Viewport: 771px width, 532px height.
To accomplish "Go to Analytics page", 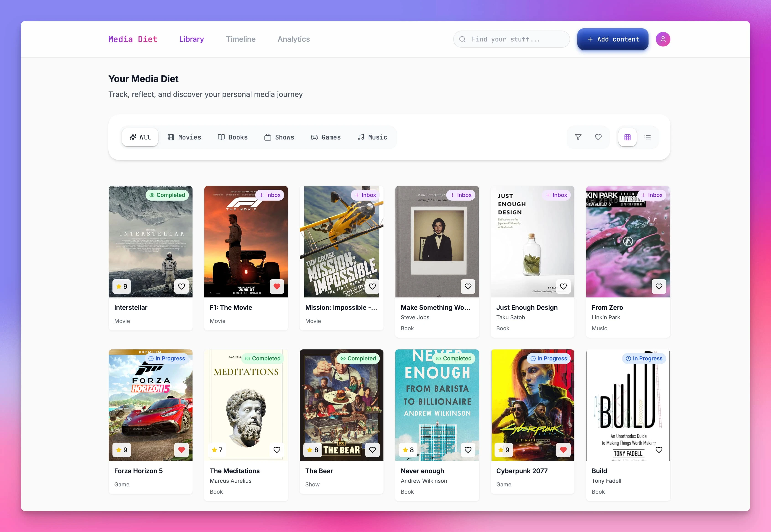I will pos(294,39).
